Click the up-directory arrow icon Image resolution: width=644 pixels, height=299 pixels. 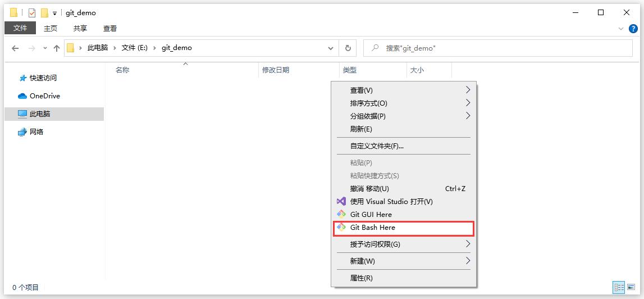pos(56,48)
